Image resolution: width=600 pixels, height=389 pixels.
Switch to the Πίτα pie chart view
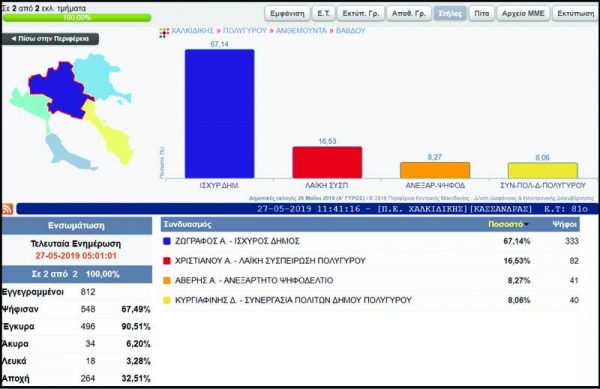tap(482, 13)
